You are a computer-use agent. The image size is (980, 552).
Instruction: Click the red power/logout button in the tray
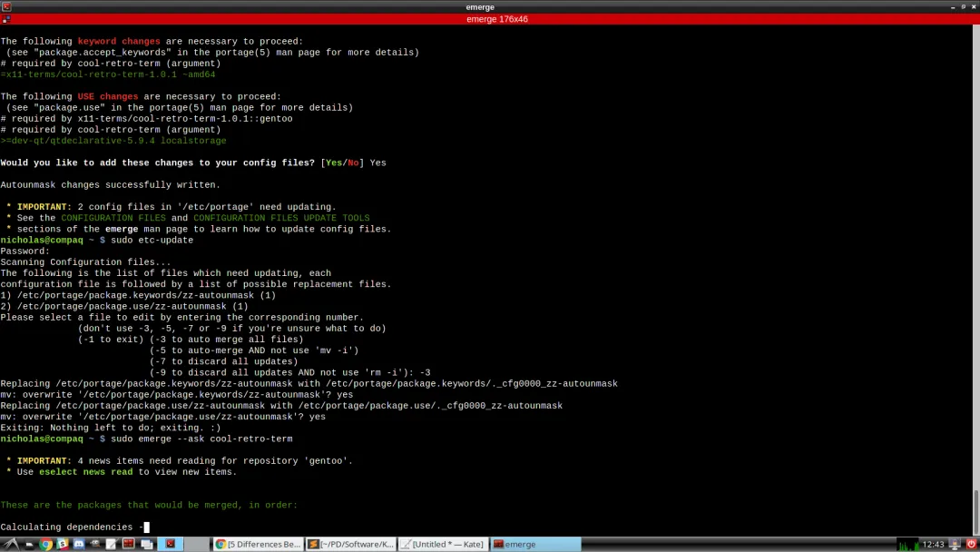[x=971, y=544]
